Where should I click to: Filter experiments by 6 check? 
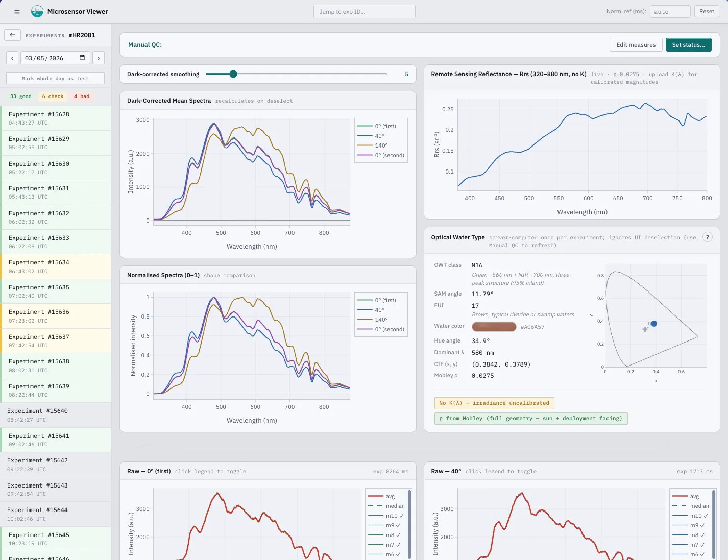(x=53, y=96)
